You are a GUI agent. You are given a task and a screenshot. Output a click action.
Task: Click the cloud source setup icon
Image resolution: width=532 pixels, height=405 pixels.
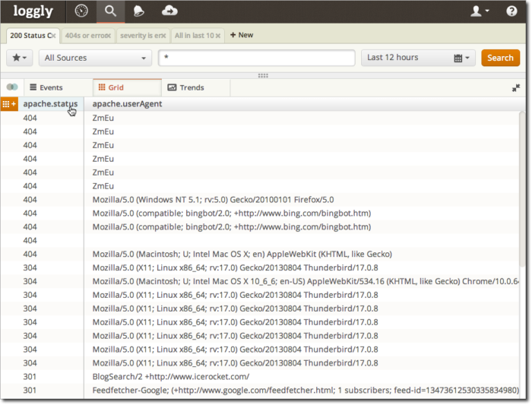[169, 11]
